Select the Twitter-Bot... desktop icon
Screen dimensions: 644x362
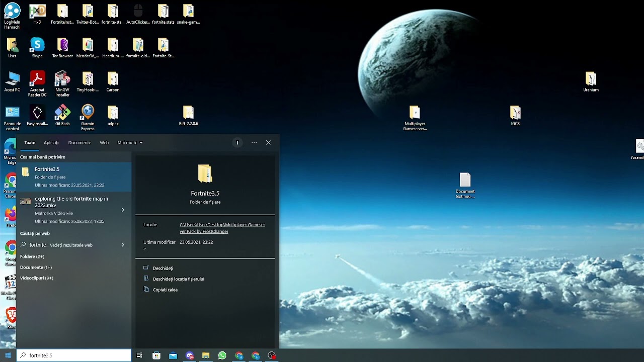[88, 14]
